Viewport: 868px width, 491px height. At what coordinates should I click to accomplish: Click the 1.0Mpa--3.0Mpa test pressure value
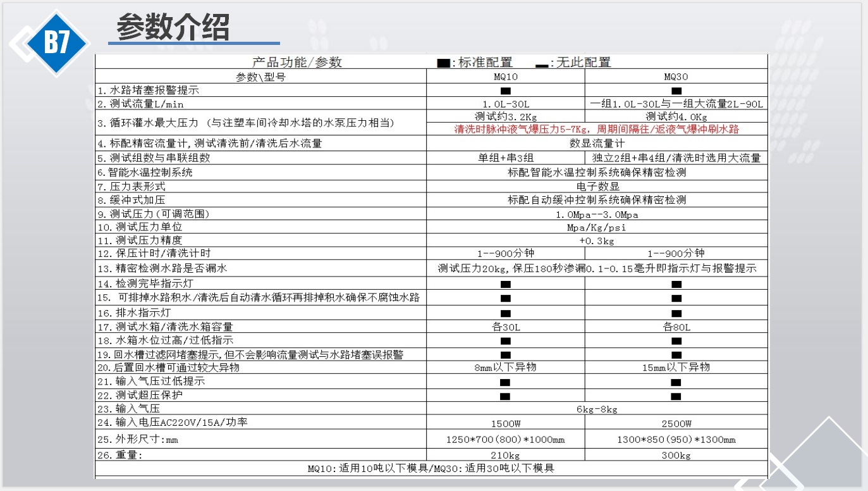[596, 214]
